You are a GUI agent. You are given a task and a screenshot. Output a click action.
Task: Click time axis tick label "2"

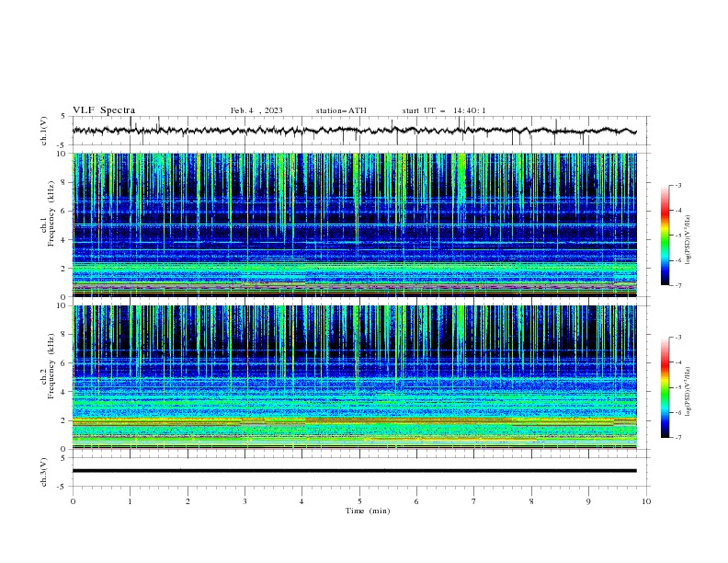[x=188, y=501]
